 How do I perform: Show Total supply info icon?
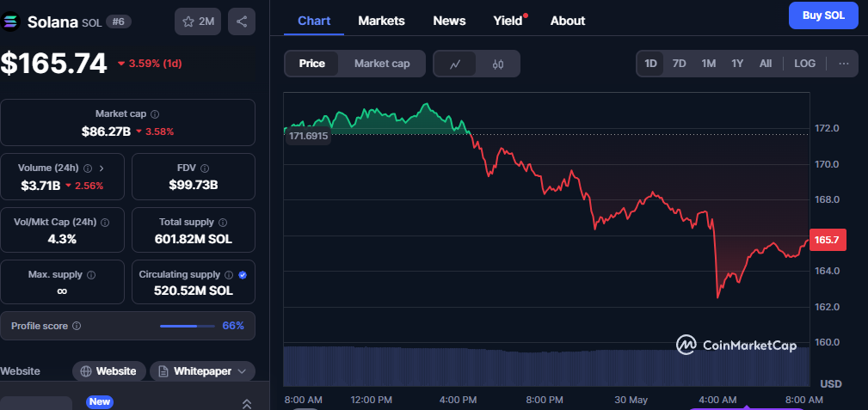[223, 222]
